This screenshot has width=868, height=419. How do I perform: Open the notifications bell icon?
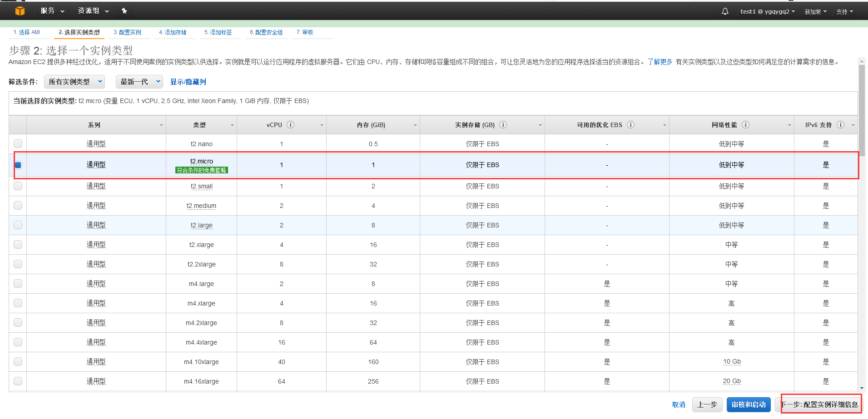point(725,11)
